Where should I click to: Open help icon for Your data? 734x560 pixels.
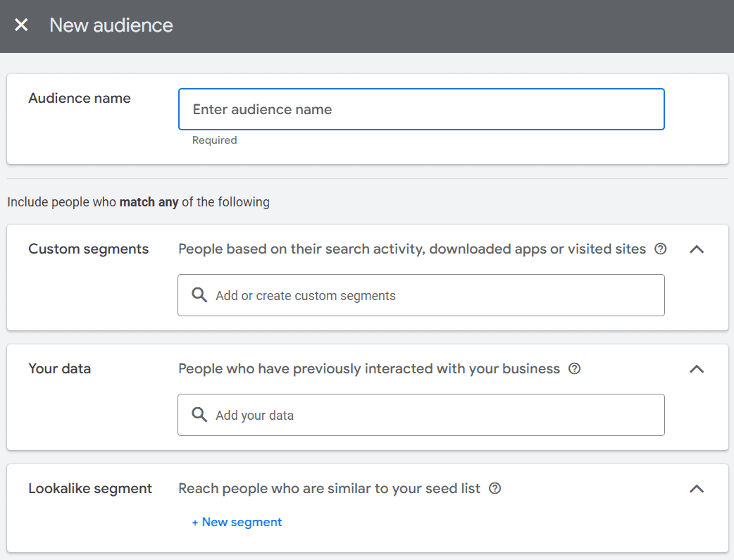[x=574, y=368]
